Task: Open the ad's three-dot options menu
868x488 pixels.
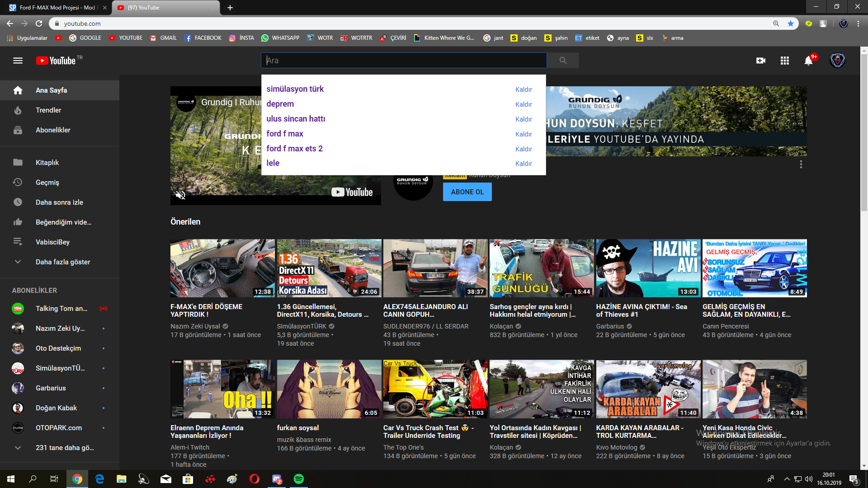Action: click(x=801, y=164)
